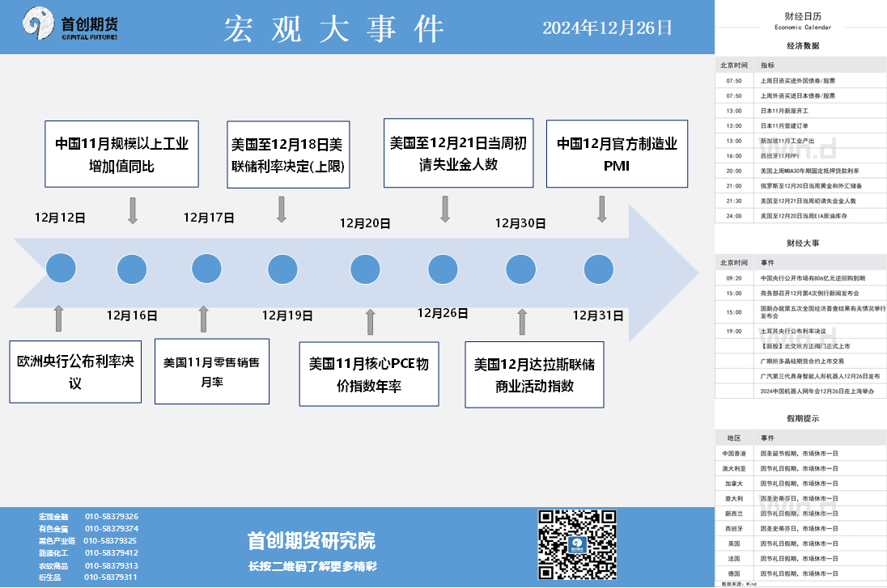
Task: Select the timeline circle for 12月19日
Action: point(282,269)
